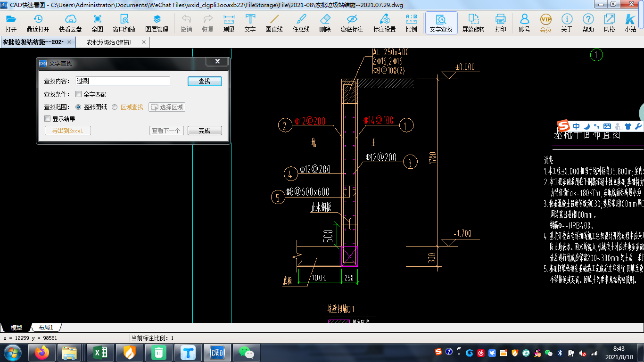The image size is (644, 362).
Task: Select 区域查找 region search radio button
Action: [x=115, y=107]
